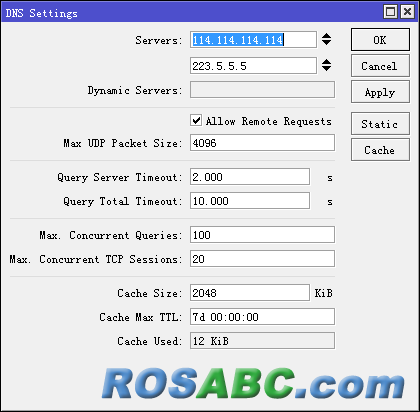Click the Max. Concurrent TCP Sessions field
420x412 pixels.
point(262,259)
